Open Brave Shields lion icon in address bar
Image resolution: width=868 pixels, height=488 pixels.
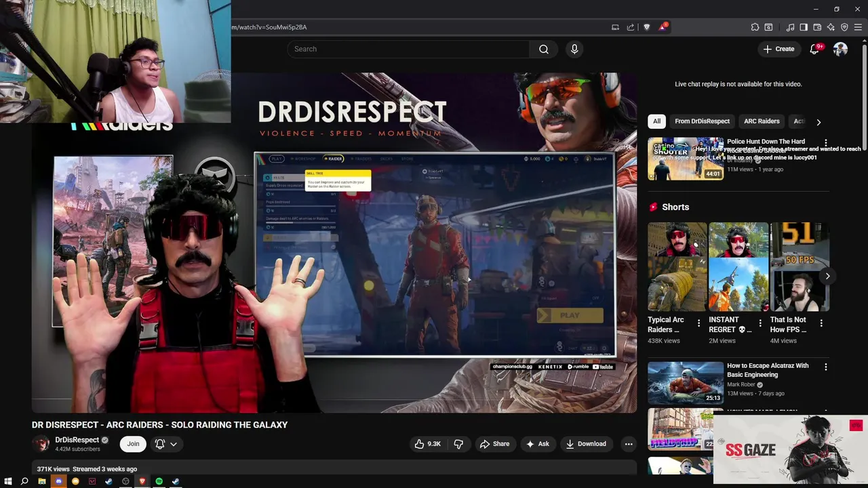pos(646,27)
